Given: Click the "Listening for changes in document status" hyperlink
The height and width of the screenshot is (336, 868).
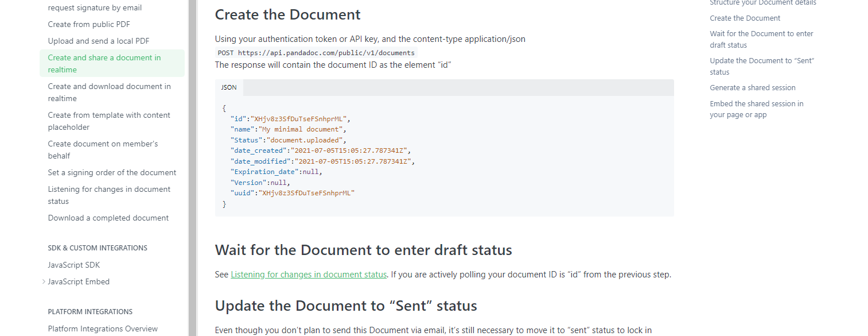Looking at the screenshot, I should point(309,274).
